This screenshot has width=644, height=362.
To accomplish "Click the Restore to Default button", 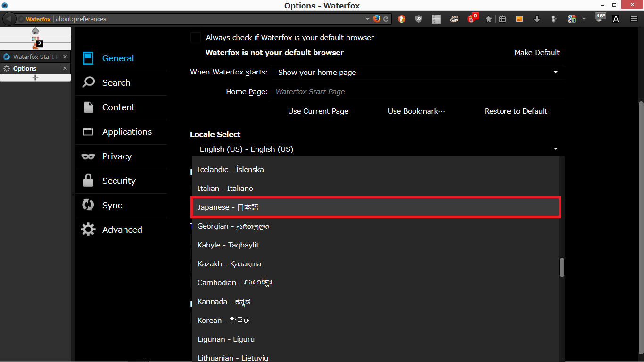I will point(516,111).
